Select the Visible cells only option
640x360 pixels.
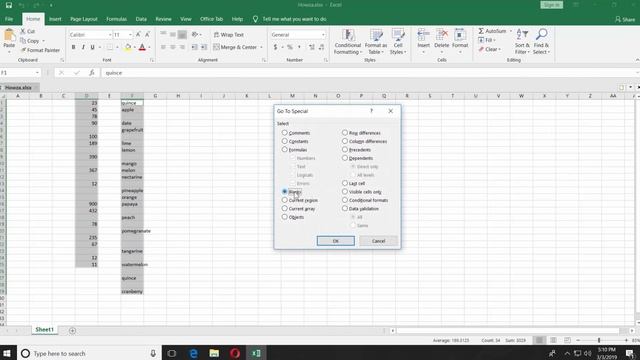[345, 191]
